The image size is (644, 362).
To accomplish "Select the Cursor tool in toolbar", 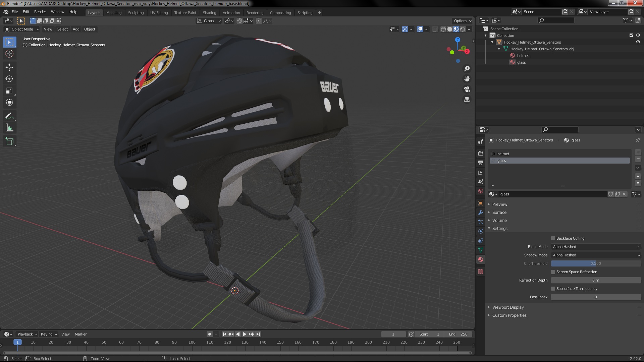I will 9,54.
